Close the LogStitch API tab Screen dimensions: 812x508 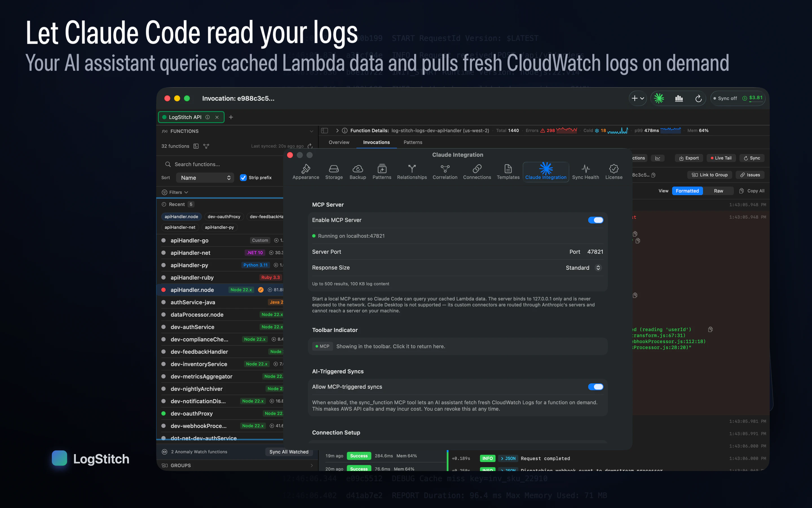click(x=217, y=117)
